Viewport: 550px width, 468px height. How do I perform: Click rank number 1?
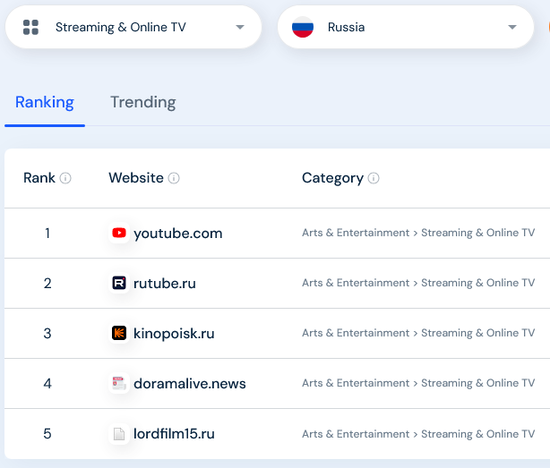[47, 233]
